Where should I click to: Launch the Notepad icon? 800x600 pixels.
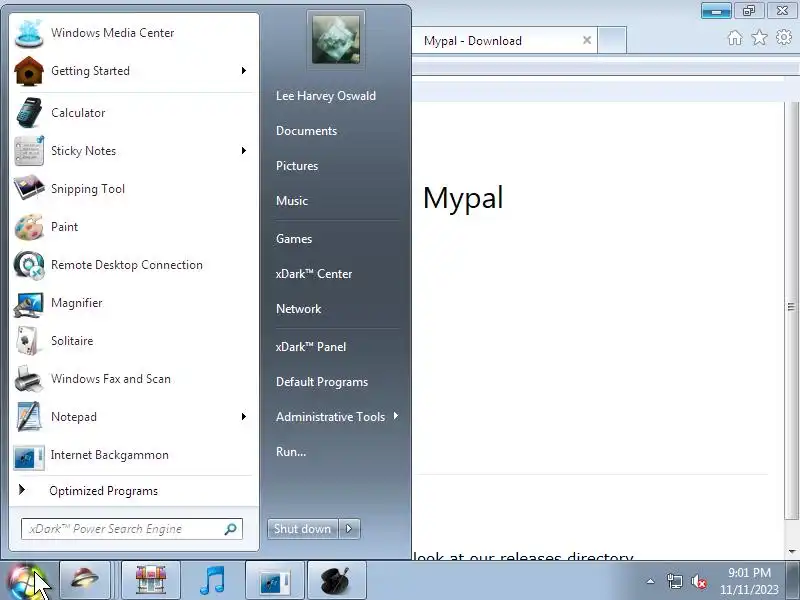(29, 417)
